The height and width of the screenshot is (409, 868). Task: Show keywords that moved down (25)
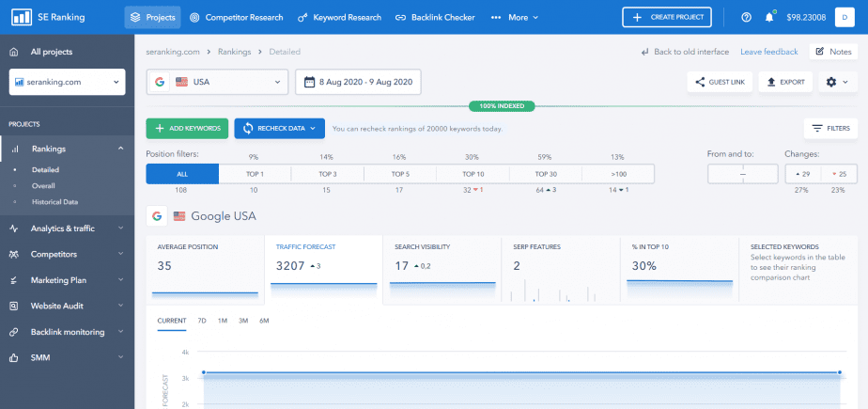point(839,174)
